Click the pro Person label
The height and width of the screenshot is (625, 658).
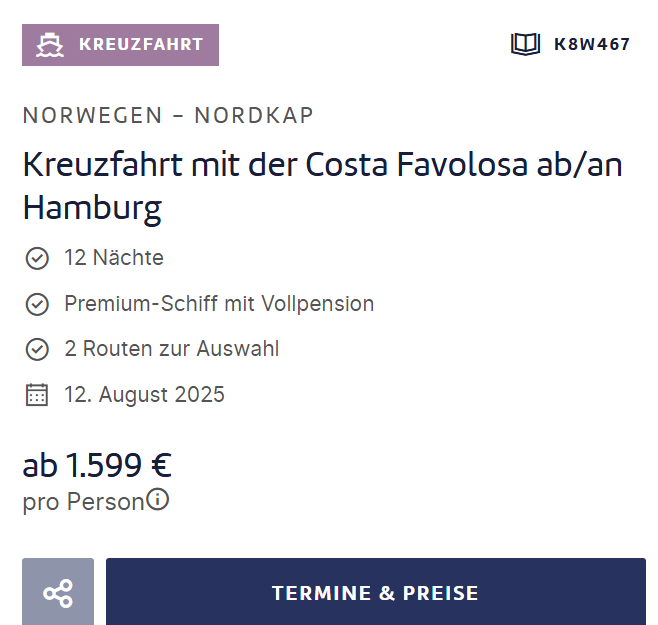[x=84, y=502]
